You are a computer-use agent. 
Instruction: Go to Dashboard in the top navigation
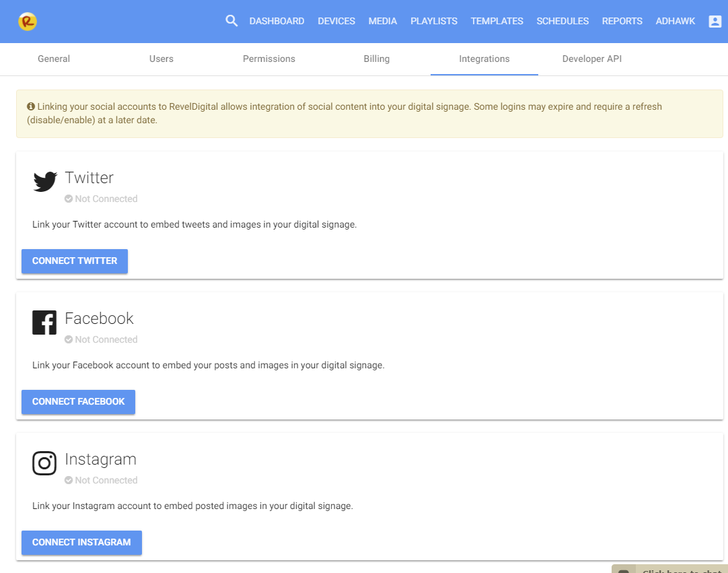(x=277, y=22)
